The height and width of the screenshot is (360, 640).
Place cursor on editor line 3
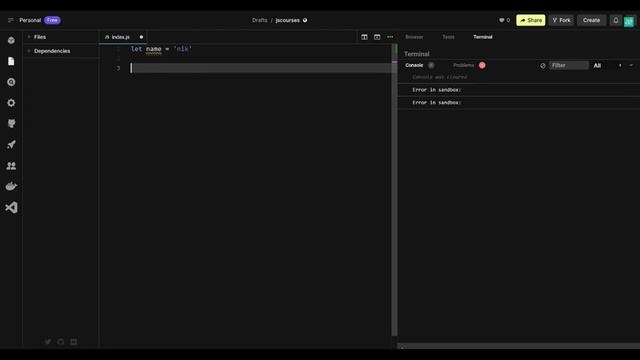260,68
